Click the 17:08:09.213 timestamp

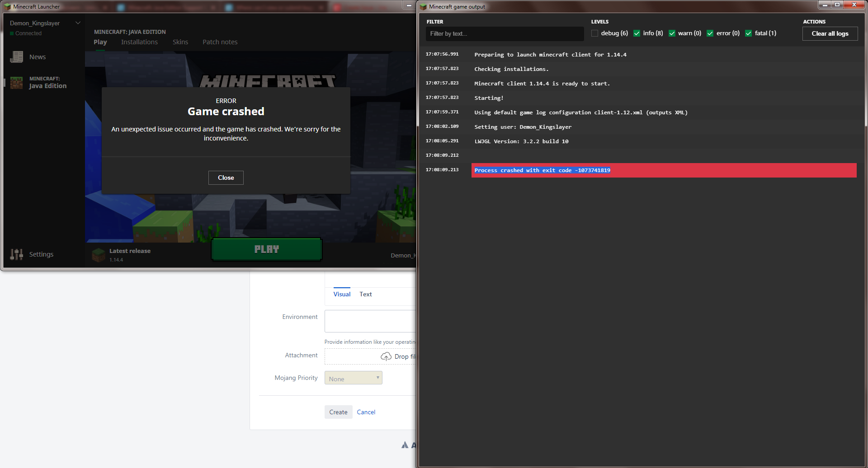tap(442, 170)
